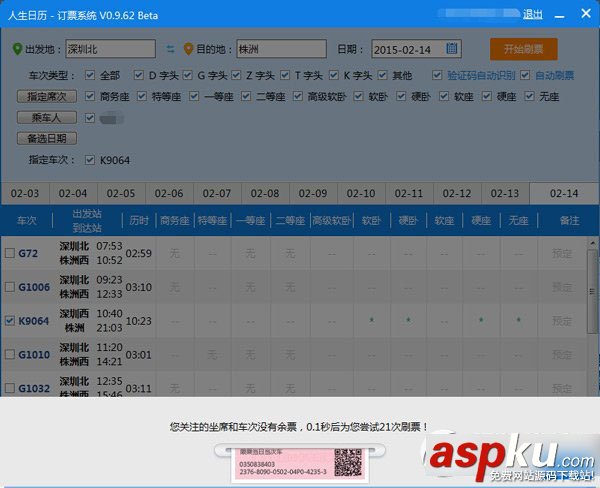Viewport: 600px width, 488px height.
Task: Uncheck the 高级软卧 seat checkbox
Action: tap(298, 96)
